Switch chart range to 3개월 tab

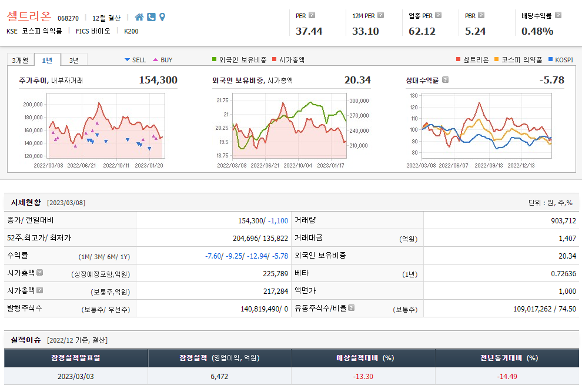coord(20,60)
